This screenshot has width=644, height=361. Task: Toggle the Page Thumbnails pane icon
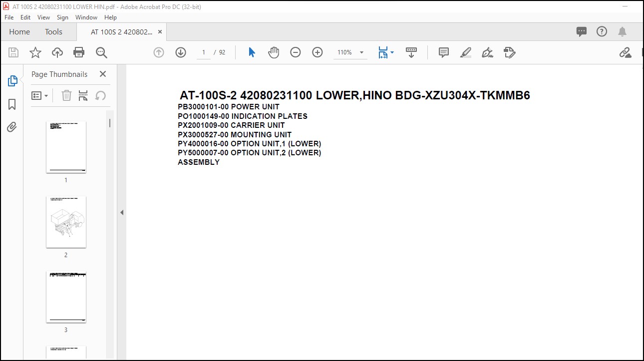pos(12,81)
